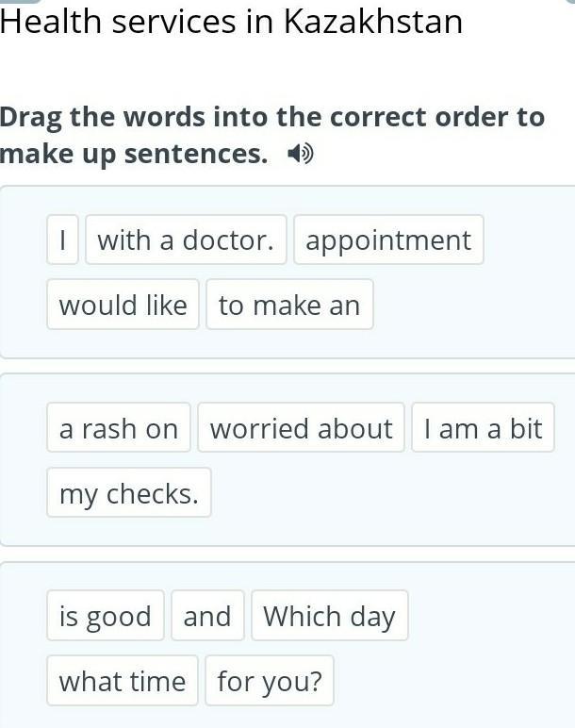The height and width of the screenshot is (728, 575).
Task: Pick the 'appointment' word tile
Action: [x=388, y=240]
